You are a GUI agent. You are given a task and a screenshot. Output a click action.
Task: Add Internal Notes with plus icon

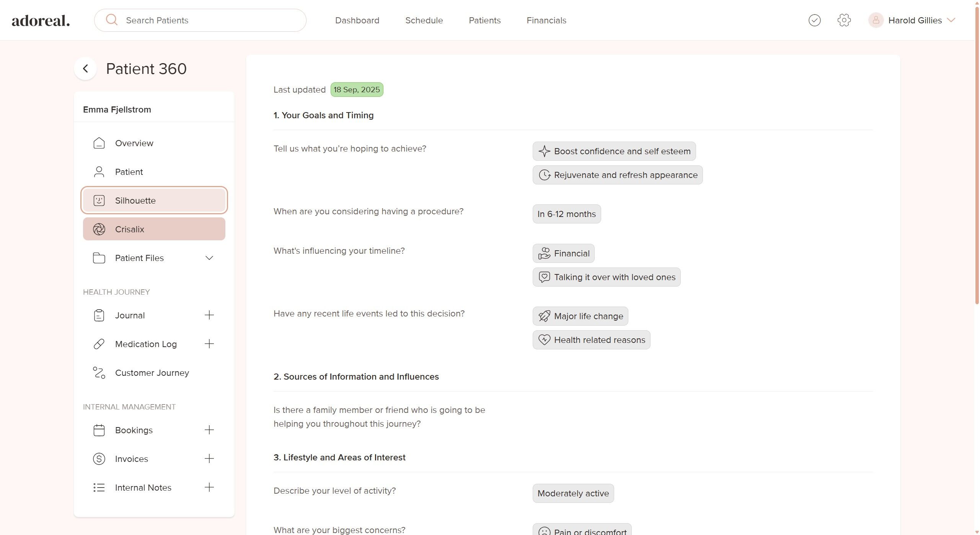click(209, 488)
